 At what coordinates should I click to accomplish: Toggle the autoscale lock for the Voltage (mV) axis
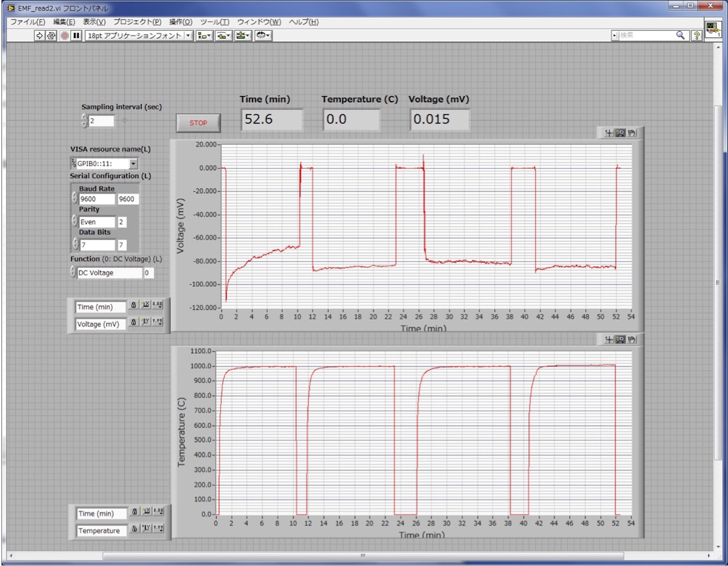point(134,322)
